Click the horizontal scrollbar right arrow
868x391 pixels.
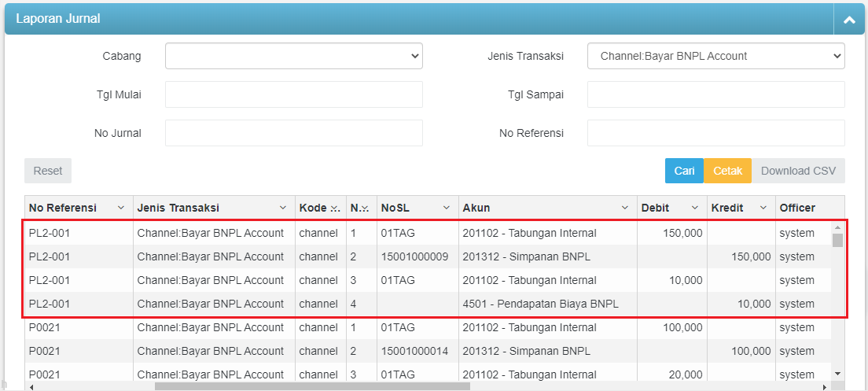[x=824, y=386]
